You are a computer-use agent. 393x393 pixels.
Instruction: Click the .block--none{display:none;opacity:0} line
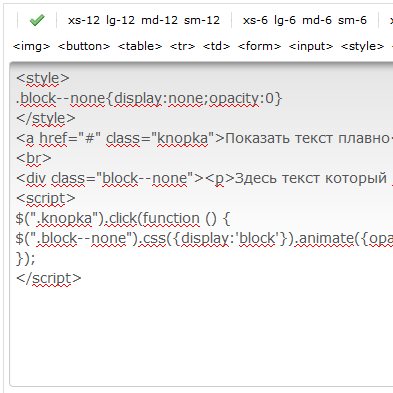149,98
